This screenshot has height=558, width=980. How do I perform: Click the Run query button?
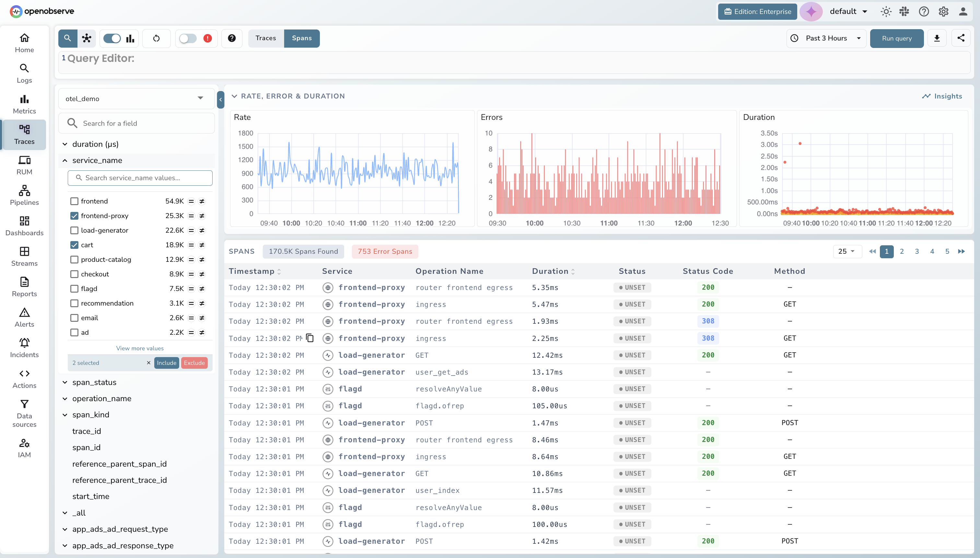point(896,38)
